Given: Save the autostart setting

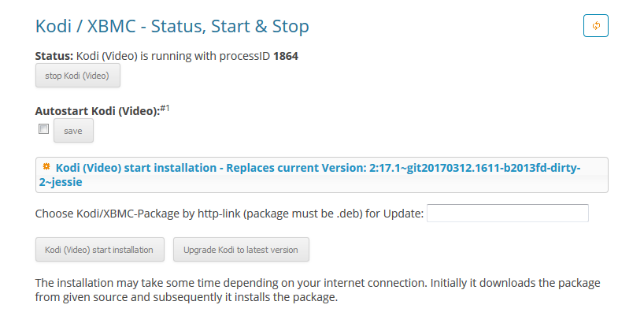Looking at the screenshot, I should coord(73,131).
